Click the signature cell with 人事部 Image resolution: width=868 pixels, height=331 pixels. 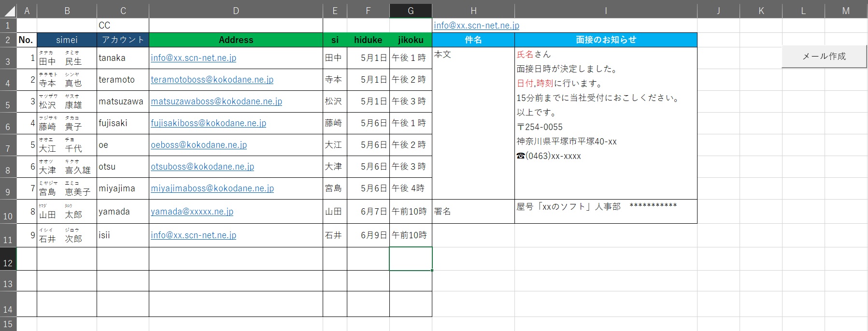(606, 212)
